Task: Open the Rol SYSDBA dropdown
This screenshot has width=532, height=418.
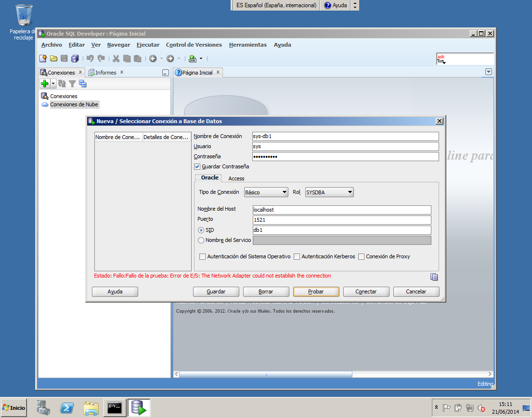Action: tap(329, 192)
